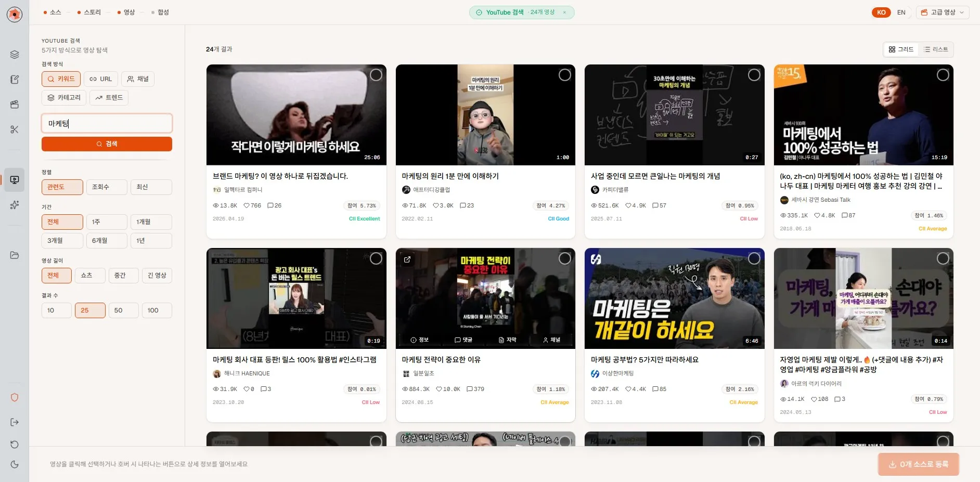Click the shield icon in sidebar
Screen dimensions: 980x482
[x=15, y=397]
